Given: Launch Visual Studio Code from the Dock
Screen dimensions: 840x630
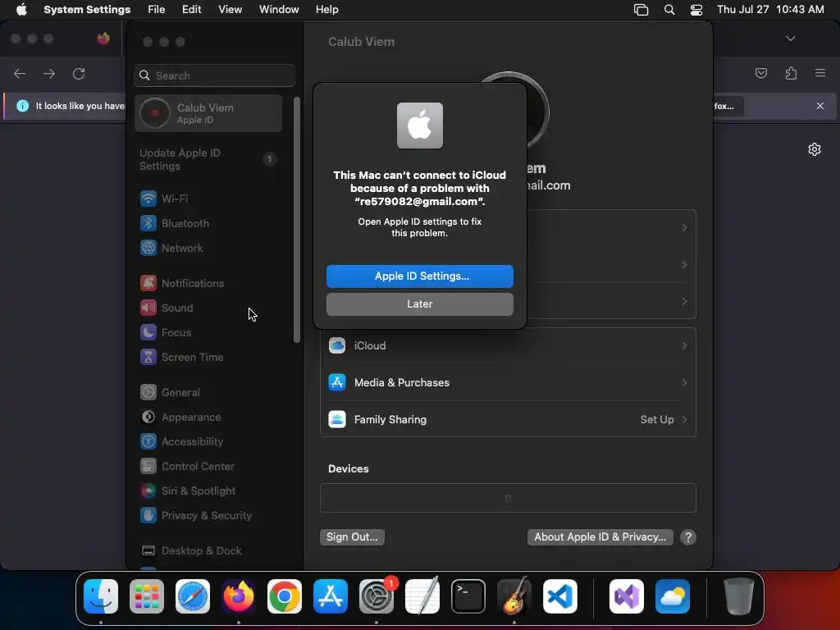Looking at the screenshot, I should click(x=559, y=596).
